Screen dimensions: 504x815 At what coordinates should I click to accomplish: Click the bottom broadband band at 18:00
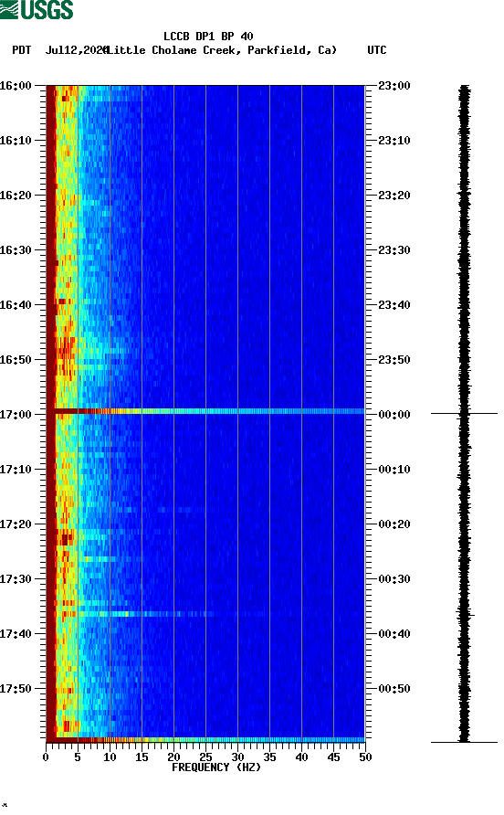(205, 740)
